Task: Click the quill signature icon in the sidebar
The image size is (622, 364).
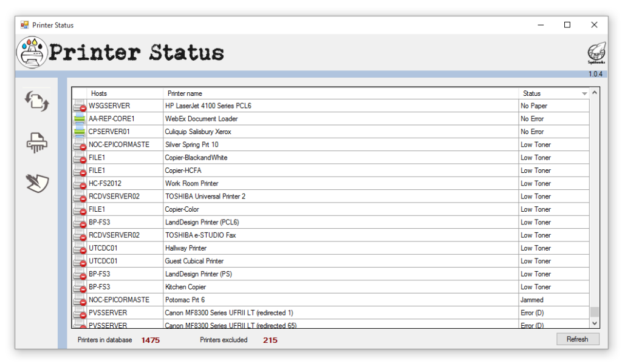Action: tap(37, 183)
